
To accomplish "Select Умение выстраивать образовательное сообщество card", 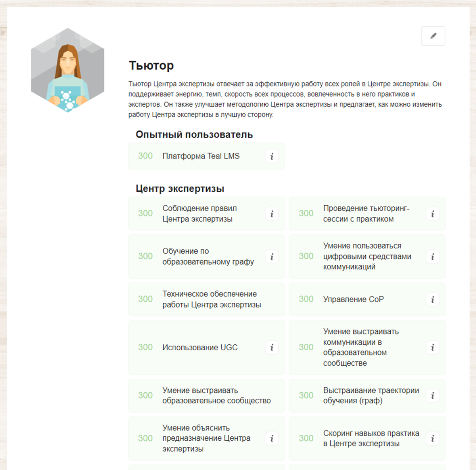I will [x=206, y=395].
